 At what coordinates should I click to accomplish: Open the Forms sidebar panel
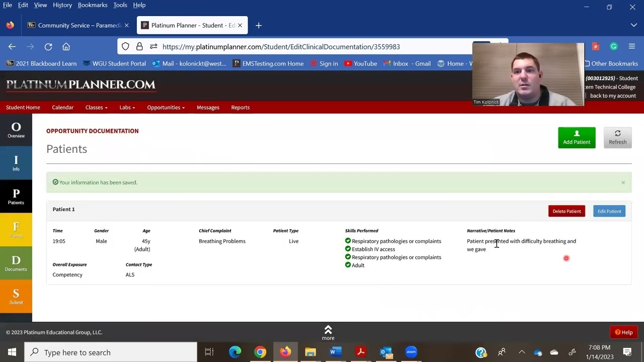(16, 229)
